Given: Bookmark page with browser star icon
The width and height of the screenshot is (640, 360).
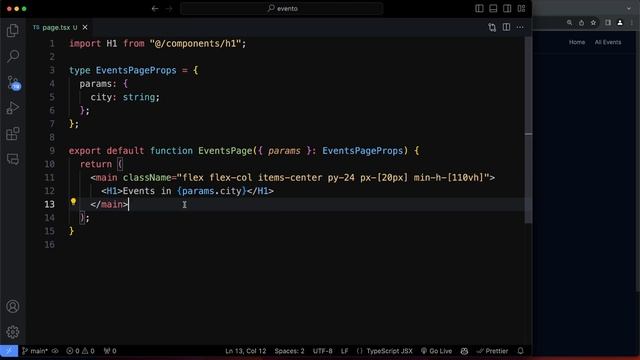Looking at the screenshot, I should 593,23.
